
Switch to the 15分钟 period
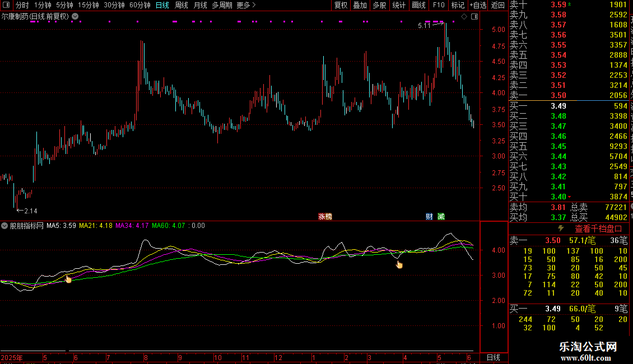(89, 5)
